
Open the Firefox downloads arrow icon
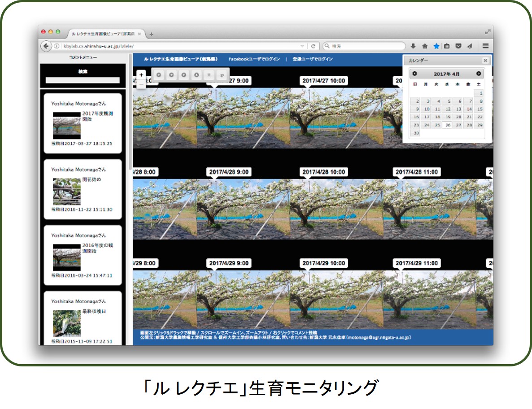coord(413,46)
